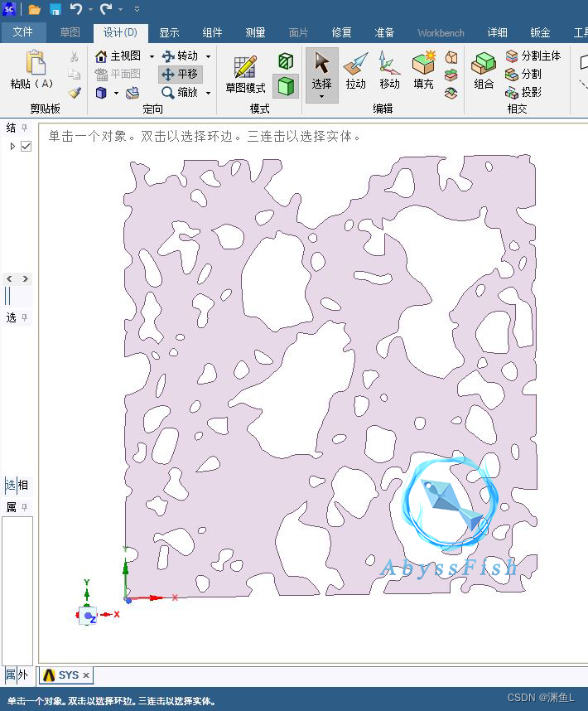The image size is (588, 711).
Task: Enter 草图模式 sketch mode
Action: [x=245, y=74]
